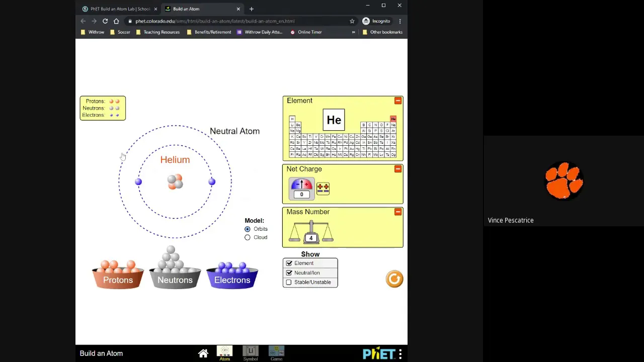644x362 pixels.
Task: Click the site info lock icon
Action: (x=130, y=21)
